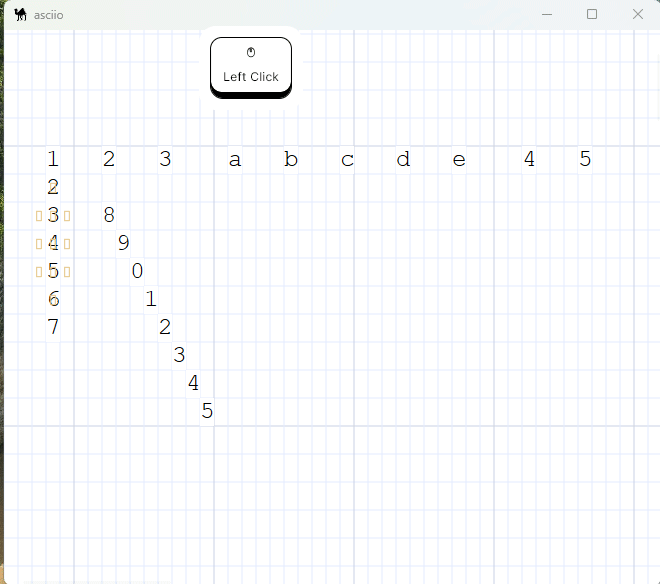Select the letter 'd' text element
This screenshot has height=584, width=660.
tap(403, 160)
